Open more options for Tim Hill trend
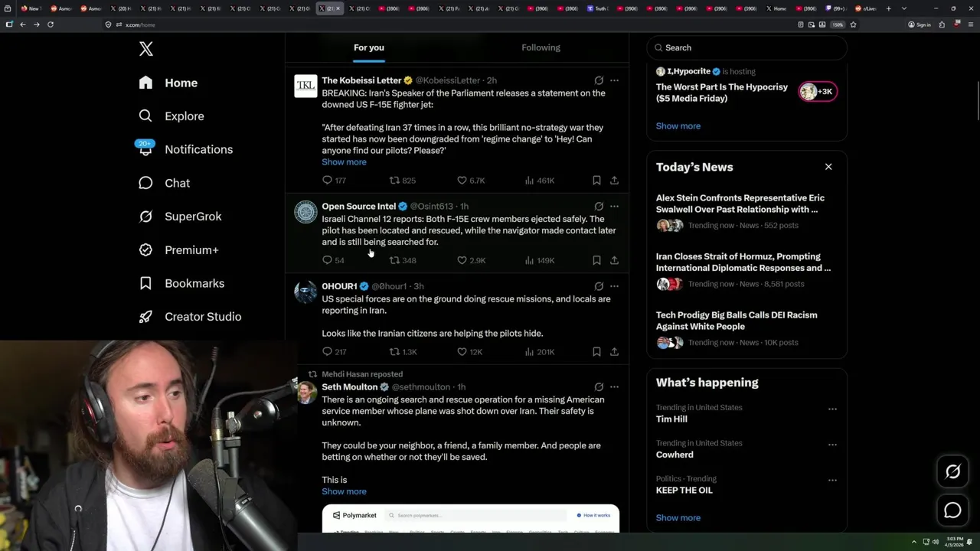980x551 pixels. tap(832, 409)
